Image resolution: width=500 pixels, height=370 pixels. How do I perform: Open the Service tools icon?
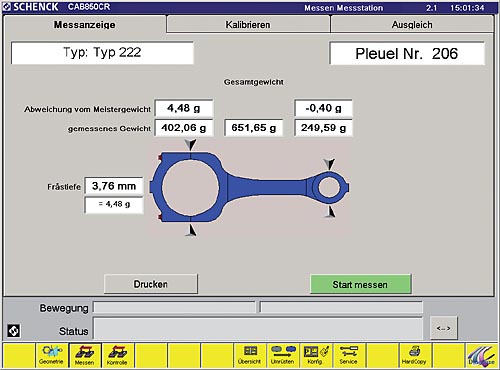click(x=349, y=355)
